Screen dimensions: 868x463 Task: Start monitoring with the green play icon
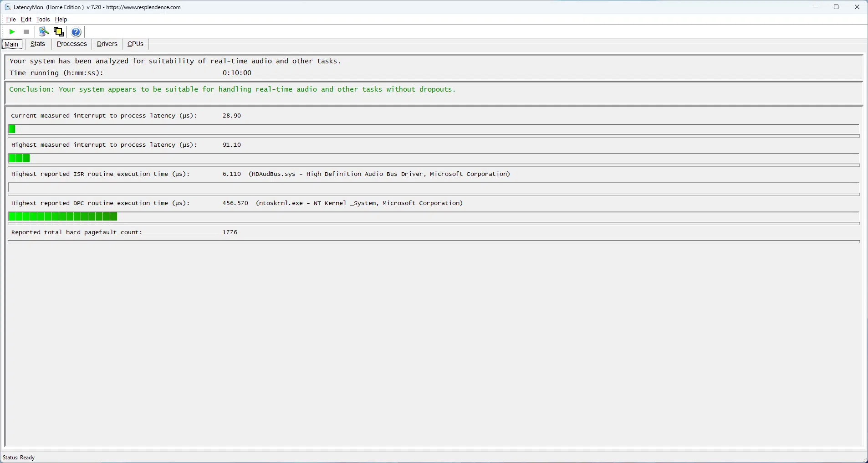[12, 32]
